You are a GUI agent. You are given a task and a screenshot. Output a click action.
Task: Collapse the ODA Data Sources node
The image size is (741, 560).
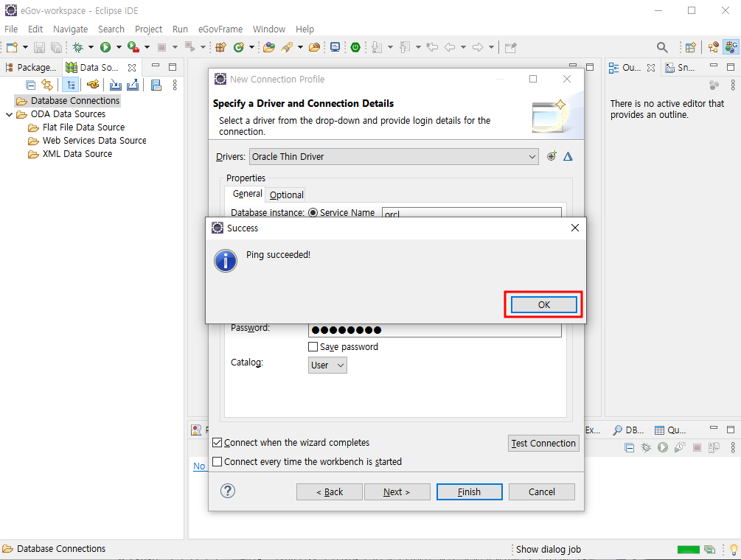pyautogui.click(x=9, y=114)
